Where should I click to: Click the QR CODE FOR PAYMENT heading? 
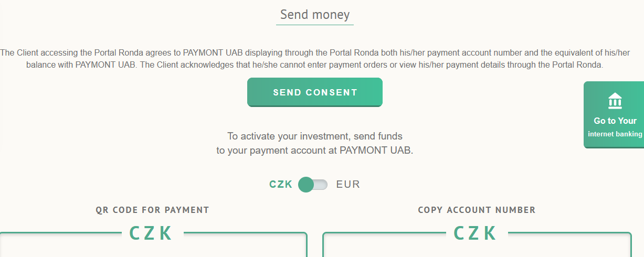[152, 210]
